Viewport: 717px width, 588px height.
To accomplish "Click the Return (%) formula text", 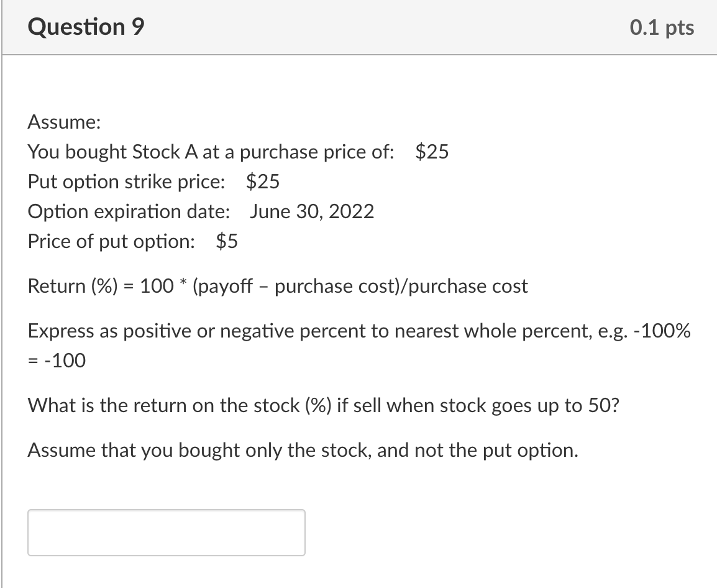I will [276, 286].
